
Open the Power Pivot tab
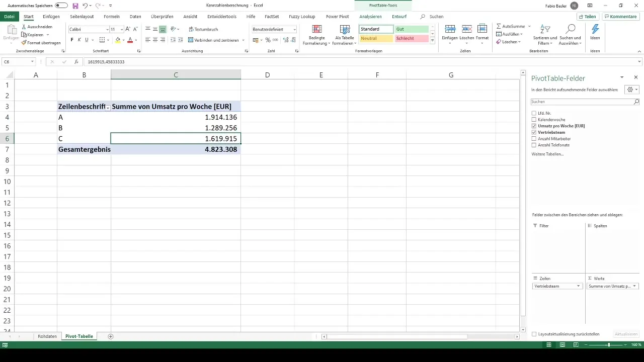click(338, 17)
